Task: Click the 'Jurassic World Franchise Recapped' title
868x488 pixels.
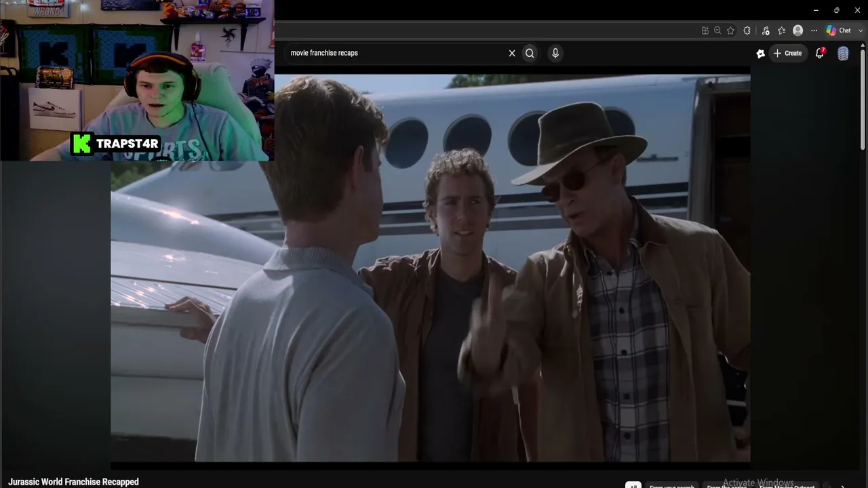Action: tap(73, 482)
